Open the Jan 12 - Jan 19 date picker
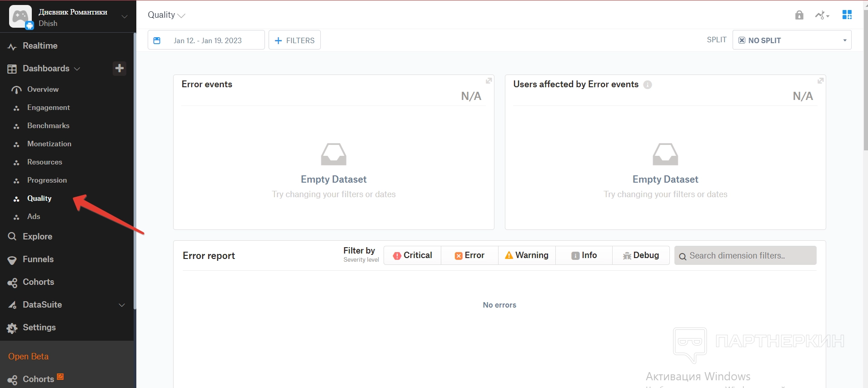The height and width of the screenshot is (388, 868). (206, 40)
